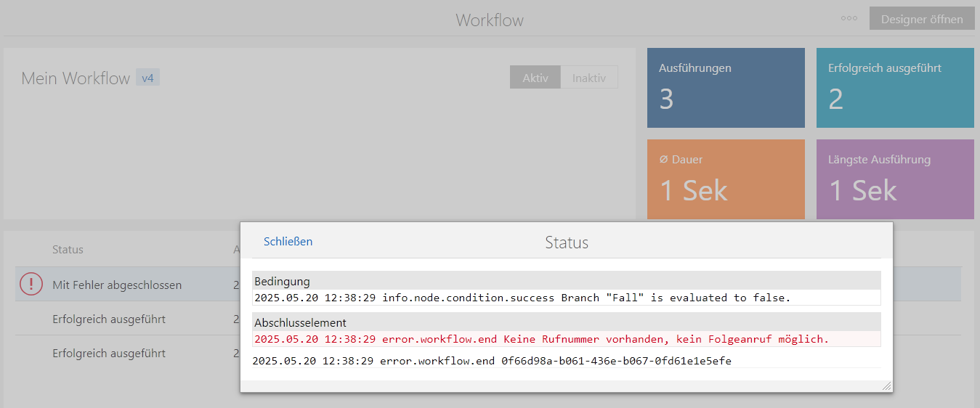
Task: Close the Status dialog via Schließen
Action: click(288, 242)
